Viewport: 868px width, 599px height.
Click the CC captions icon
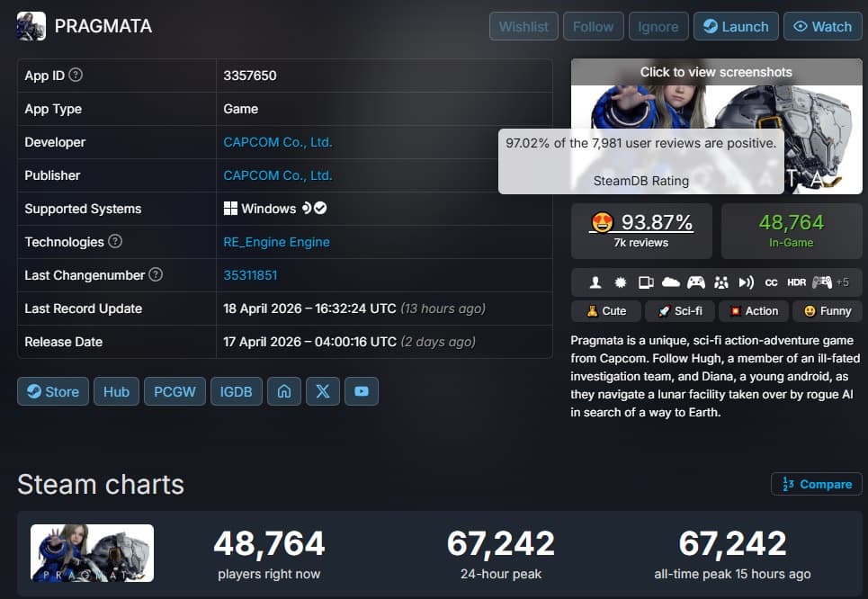coord(771,282)
